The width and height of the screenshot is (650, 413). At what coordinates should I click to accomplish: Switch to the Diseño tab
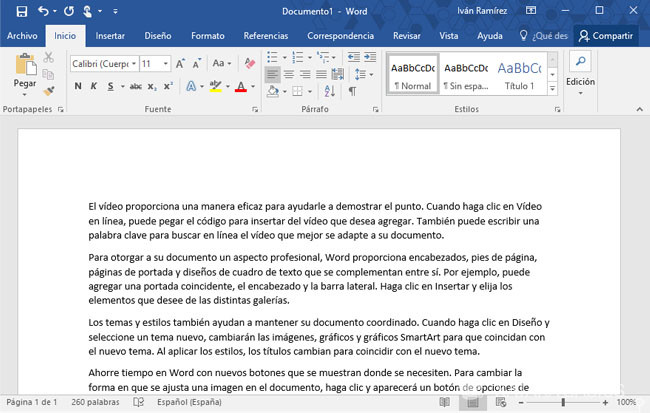[158, 36]
